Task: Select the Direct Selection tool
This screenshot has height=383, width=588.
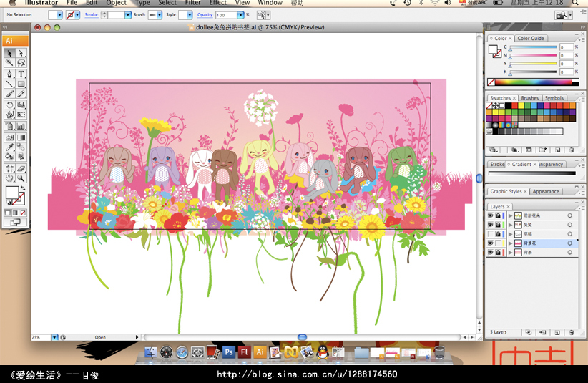Action: click(x=21, y=53)
